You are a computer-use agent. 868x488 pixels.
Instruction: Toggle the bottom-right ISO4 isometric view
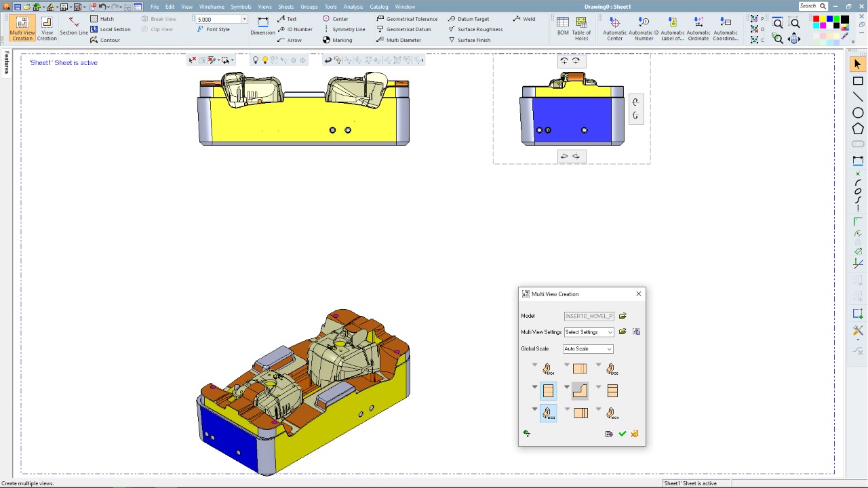(x=612, y=413)
